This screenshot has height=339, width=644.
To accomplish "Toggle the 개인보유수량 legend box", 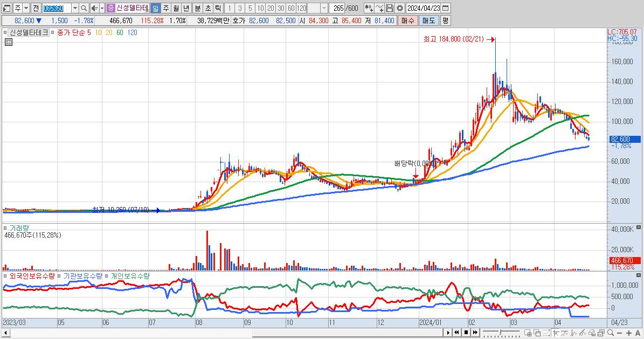I will pos(107,276).
